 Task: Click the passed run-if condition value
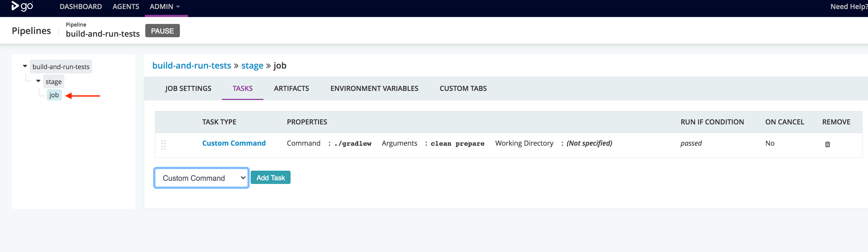point(691,143)
